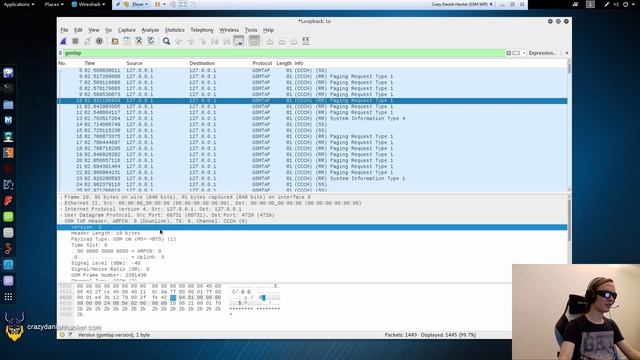This screenshot has height=360, width=640.
Task: Click the capture file properties status bar icon
Action: pyautogui.click(x=70, y=335)
